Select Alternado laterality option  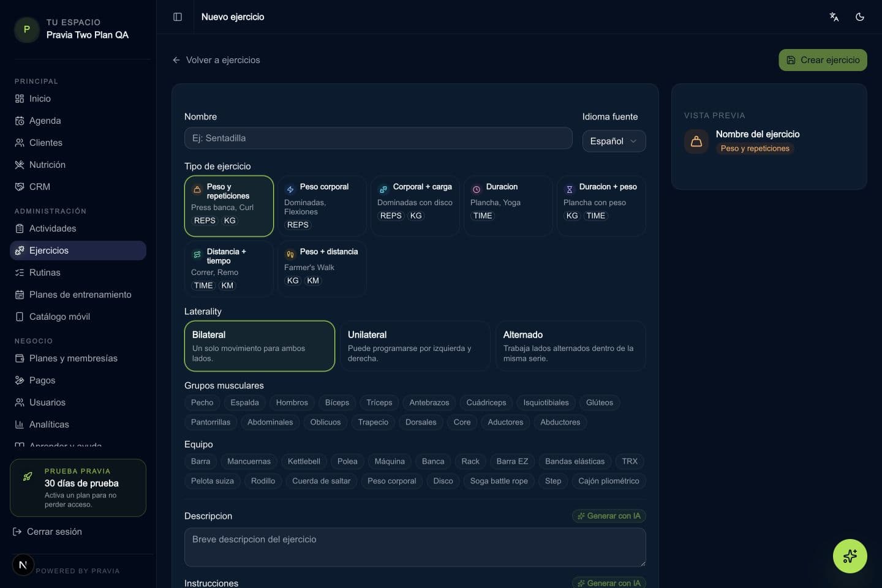click(571, 346)
